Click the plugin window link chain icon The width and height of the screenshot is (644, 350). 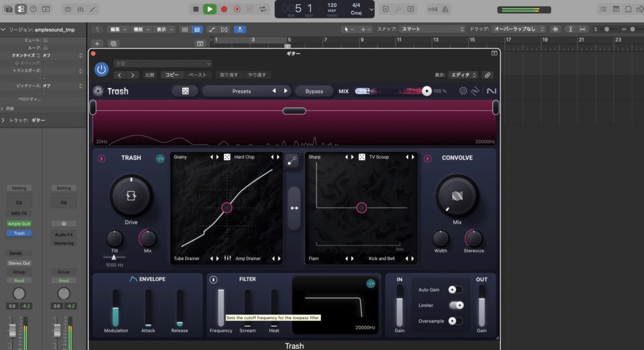tap(487, 75)
